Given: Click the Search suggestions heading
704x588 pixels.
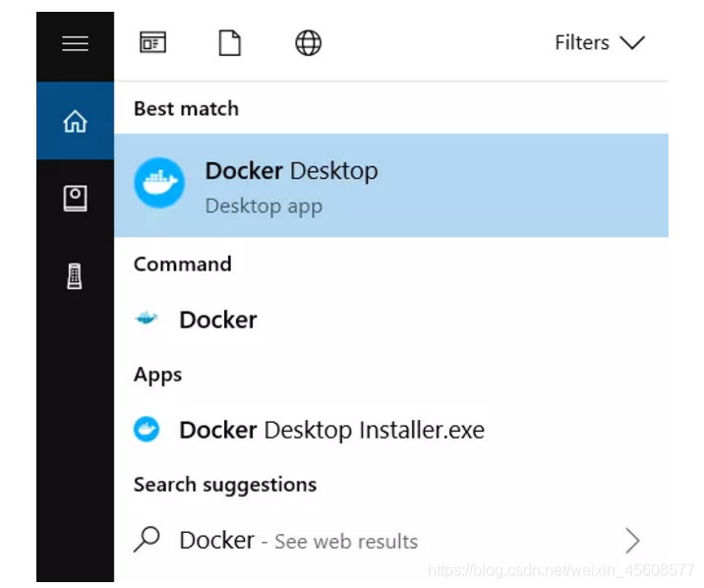Looking at the screenshot, I should click(x=225, y=485).
